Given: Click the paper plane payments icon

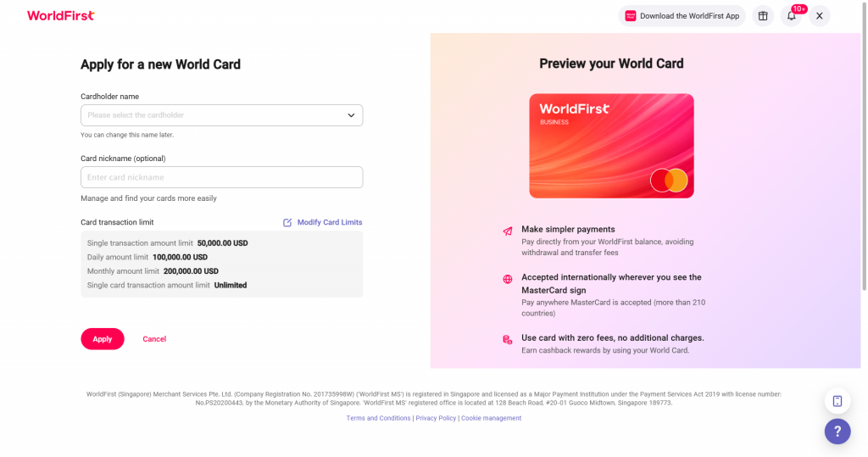Looking at the screenshot, I should pos(508,231).
